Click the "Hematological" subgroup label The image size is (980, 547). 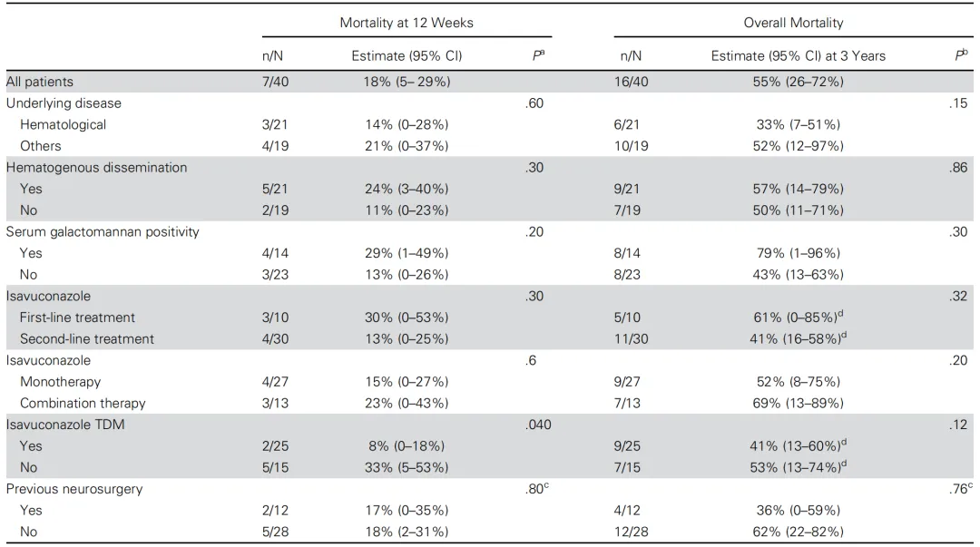pos(63,124)
